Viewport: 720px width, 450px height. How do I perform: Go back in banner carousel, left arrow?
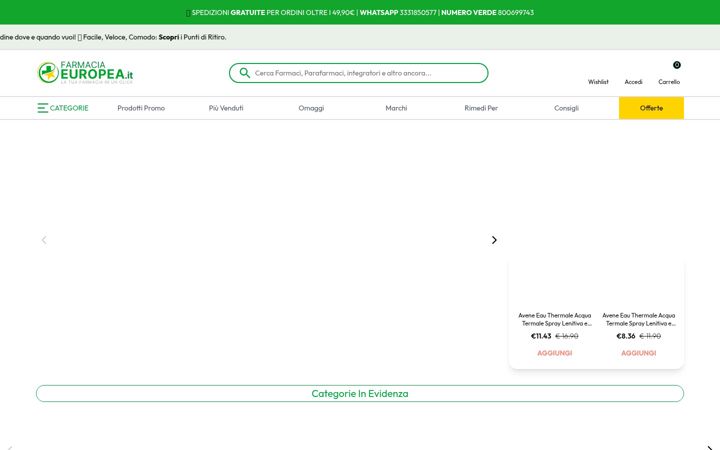pyautogui.click(x=44, y=240)
